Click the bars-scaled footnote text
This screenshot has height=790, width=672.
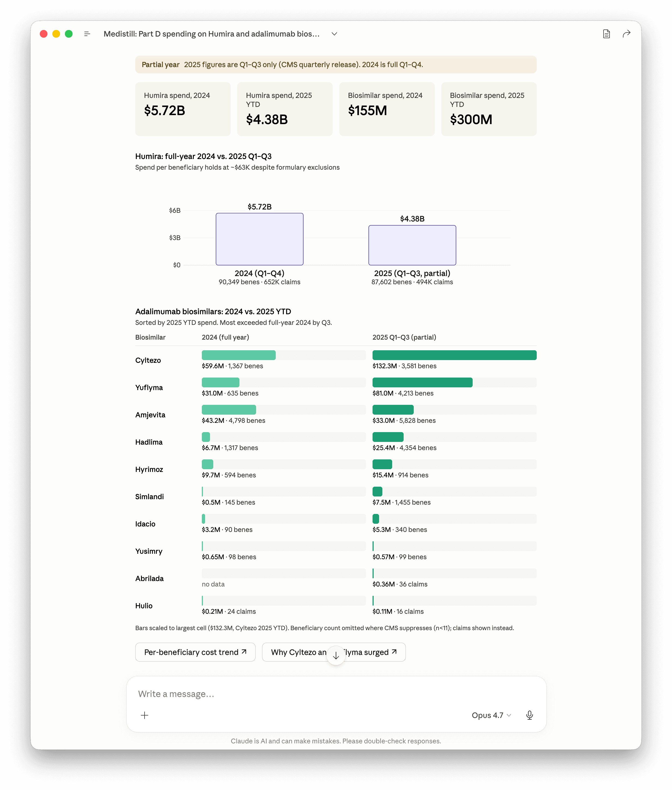click(324, 628)
